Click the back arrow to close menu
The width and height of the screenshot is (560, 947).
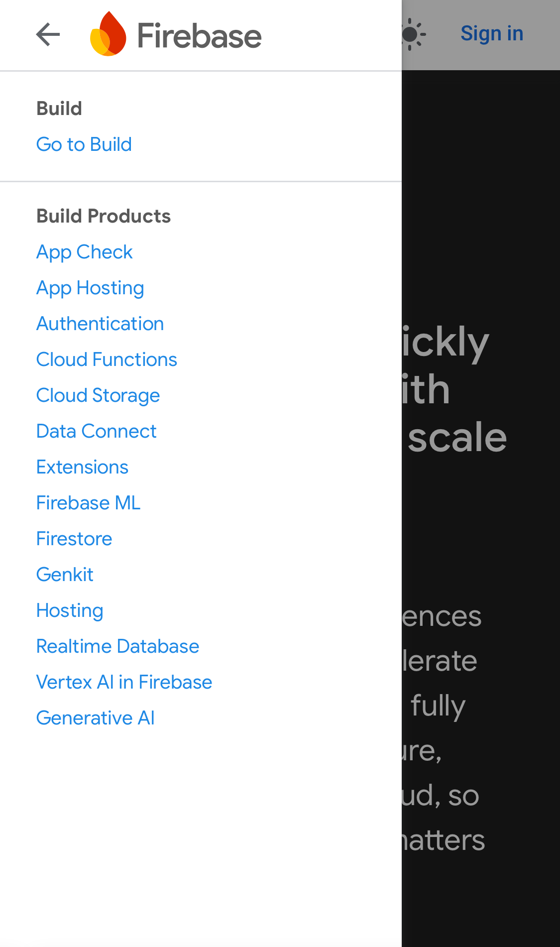tap(47, 34)
